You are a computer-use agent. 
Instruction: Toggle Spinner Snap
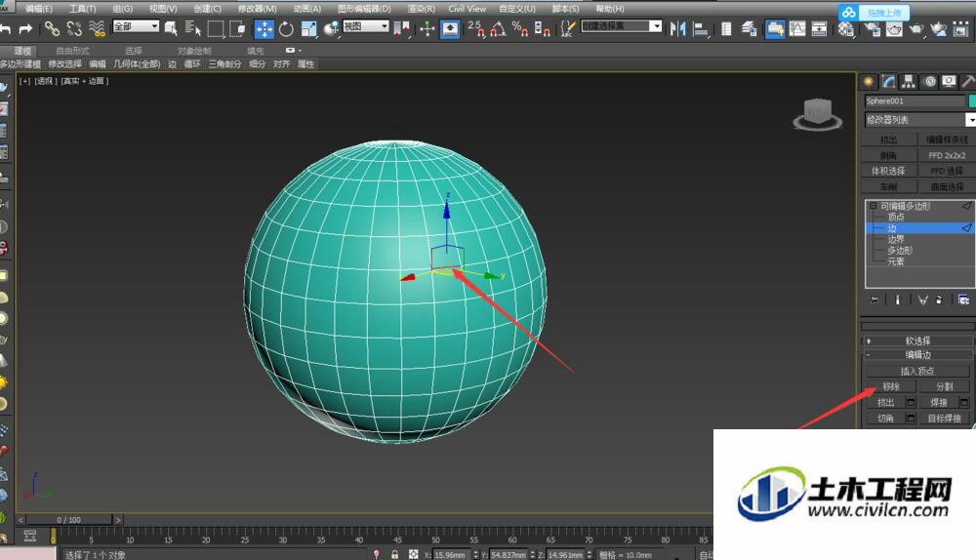[x=542, y=28]
